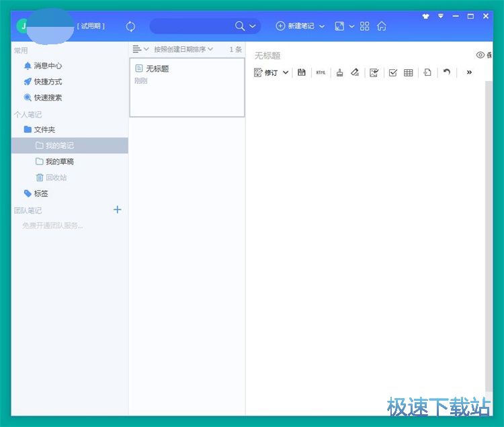Click the fullscreen expand icon
Image resolution: width=504 pixels, height=427 pixels.
click(x=339, y=26)
